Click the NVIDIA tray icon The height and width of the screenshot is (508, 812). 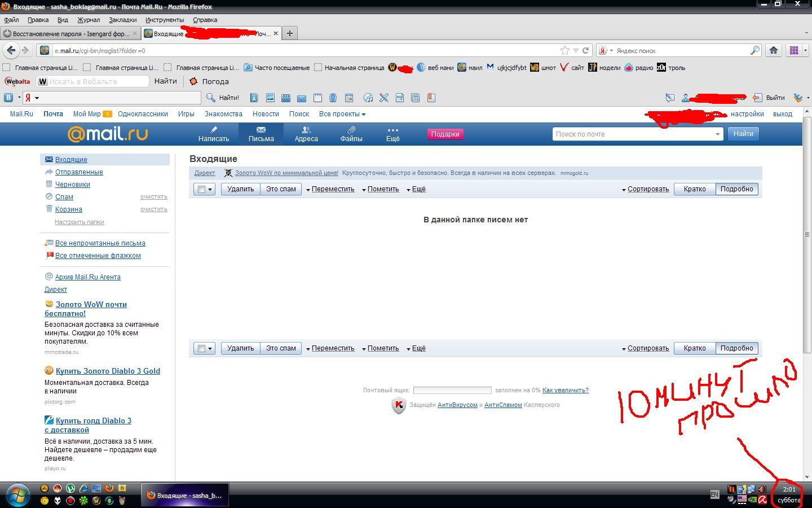point(752,500)
